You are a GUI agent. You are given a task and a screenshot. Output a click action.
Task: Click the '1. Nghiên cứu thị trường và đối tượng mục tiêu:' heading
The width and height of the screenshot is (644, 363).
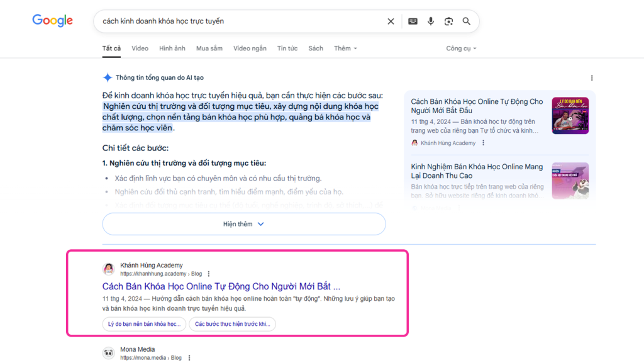pyautogui.click(x=184, y=163)
